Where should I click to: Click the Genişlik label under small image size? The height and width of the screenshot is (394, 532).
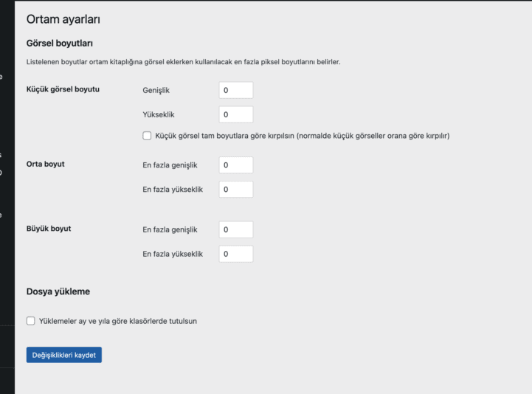(x=157, y=90)
